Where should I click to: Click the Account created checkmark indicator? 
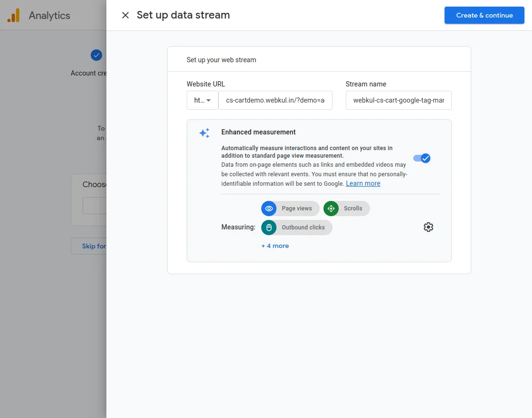96,55
